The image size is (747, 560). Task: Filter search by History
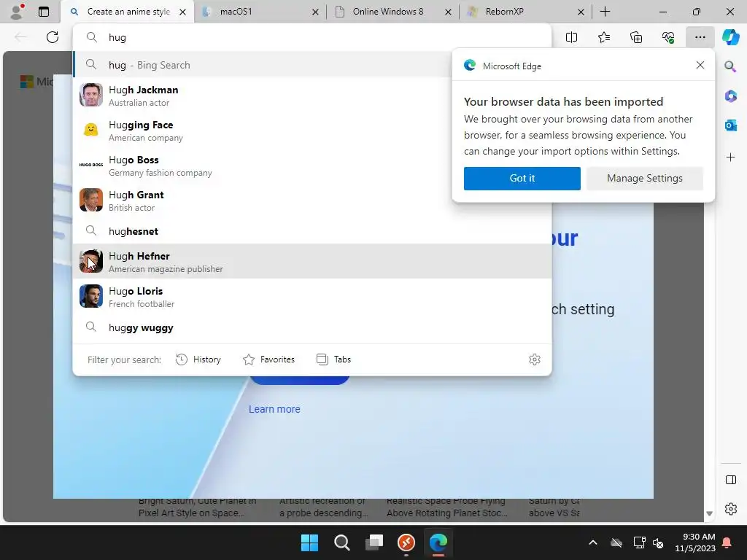click(198, 359)
